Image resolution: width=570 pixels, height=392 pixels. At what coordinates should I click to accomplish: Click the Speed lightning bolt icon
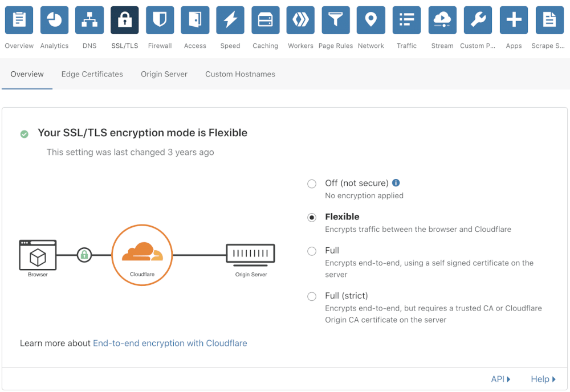click(x=230, y=21)
